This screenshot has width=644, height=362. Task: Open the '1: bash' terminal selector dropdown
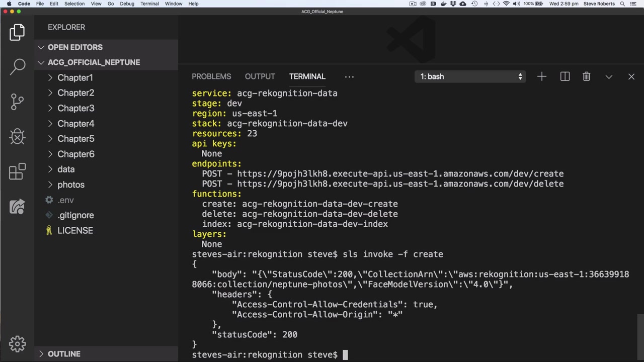point(472,76)
